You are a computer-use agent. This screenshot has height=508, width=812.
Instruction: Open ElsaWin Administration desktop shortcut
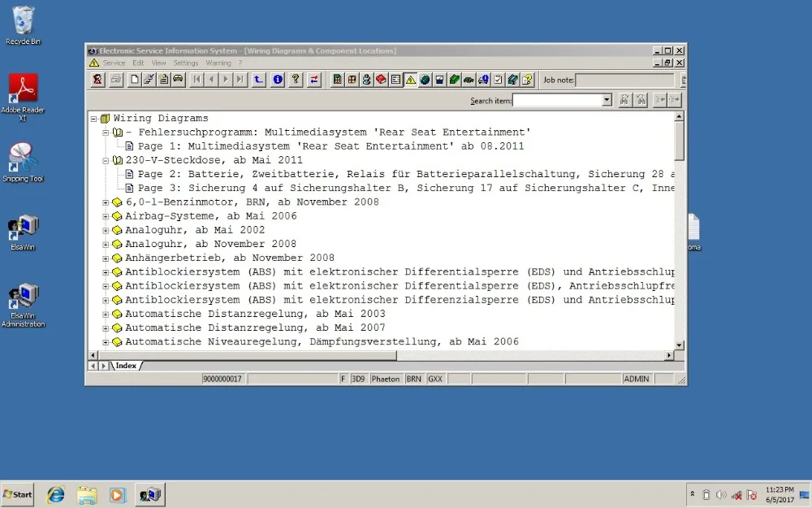[23, 306]
